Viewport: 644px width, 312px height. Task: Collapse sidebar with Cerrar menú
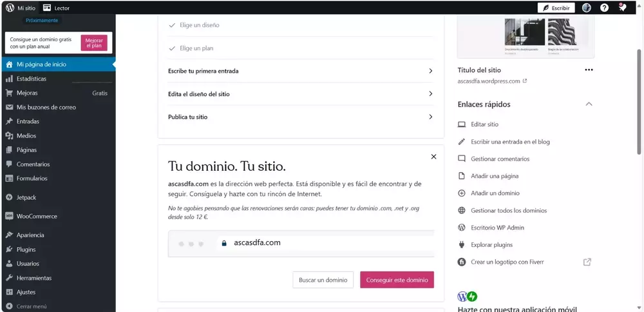point(26,307)
